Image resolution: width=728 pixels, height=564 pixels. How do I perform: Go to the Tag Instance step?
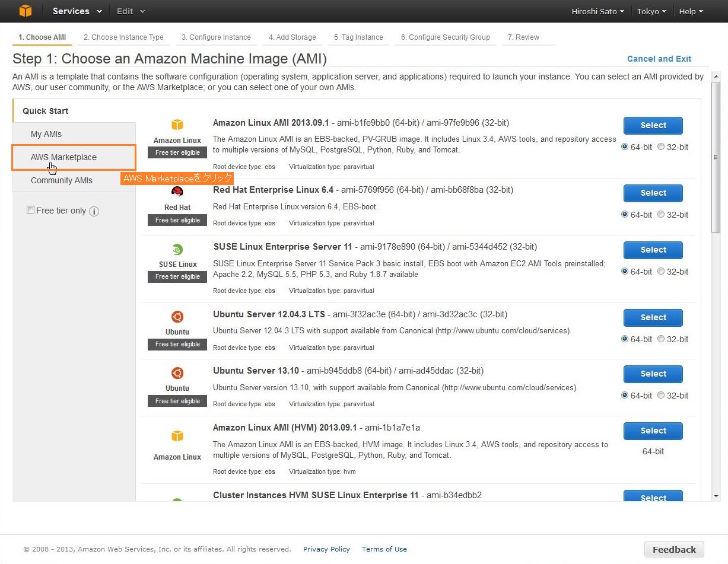click(x=358, y=37)
